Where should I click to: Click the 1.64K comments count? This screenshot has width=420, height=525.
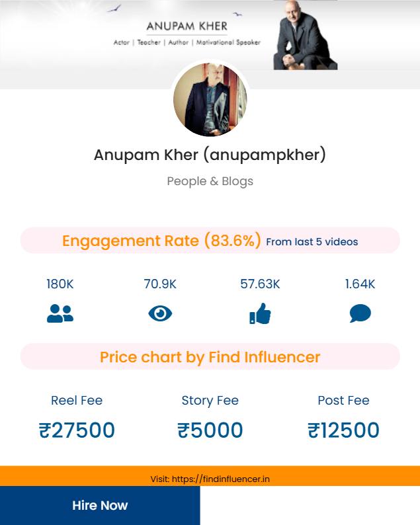point(360,284)
